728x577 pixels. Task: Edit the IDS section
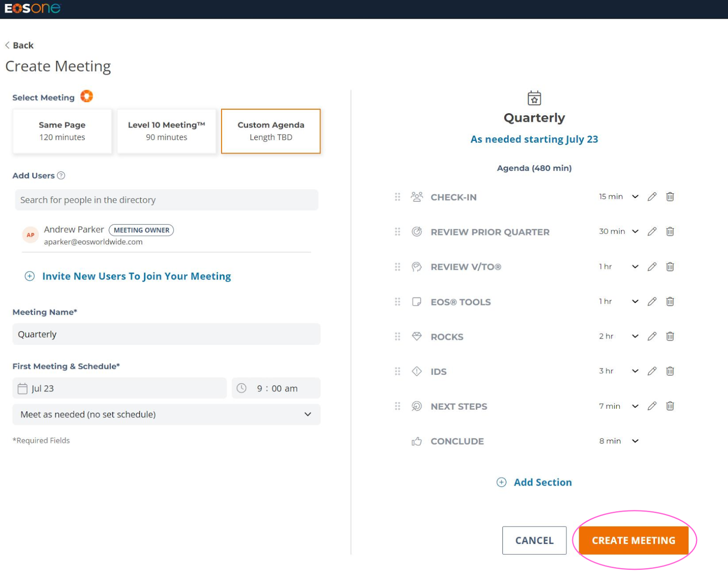point(652,371)
